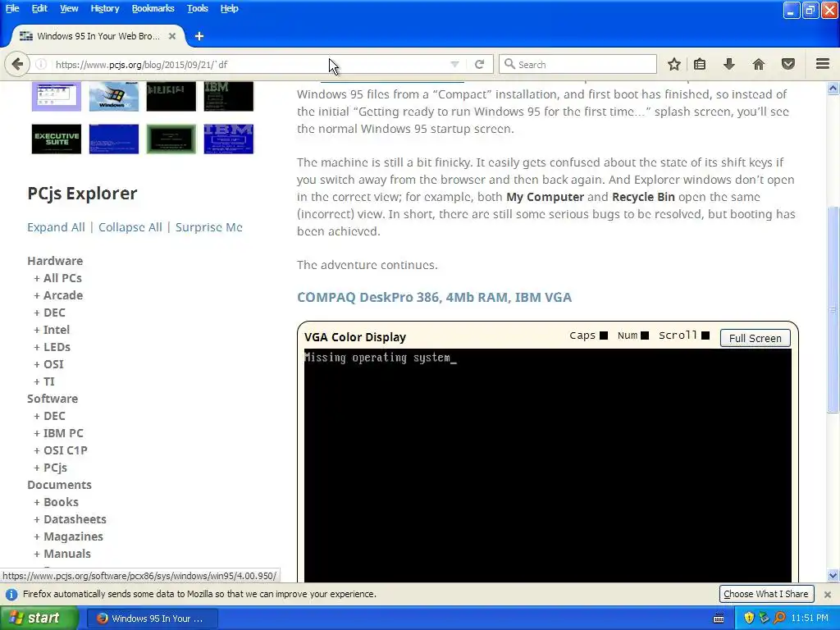Open Windows logo thumbnail
The height and width of the screenshot is (630, 840).
[x=113, y=97]
